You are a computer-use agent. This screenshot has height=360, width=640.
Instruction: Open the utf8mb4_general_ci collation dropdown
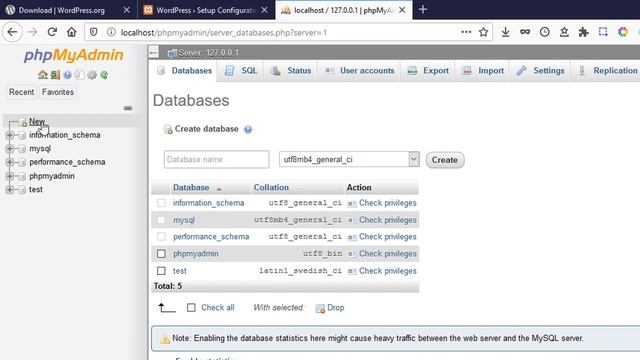tap(349, 159)
